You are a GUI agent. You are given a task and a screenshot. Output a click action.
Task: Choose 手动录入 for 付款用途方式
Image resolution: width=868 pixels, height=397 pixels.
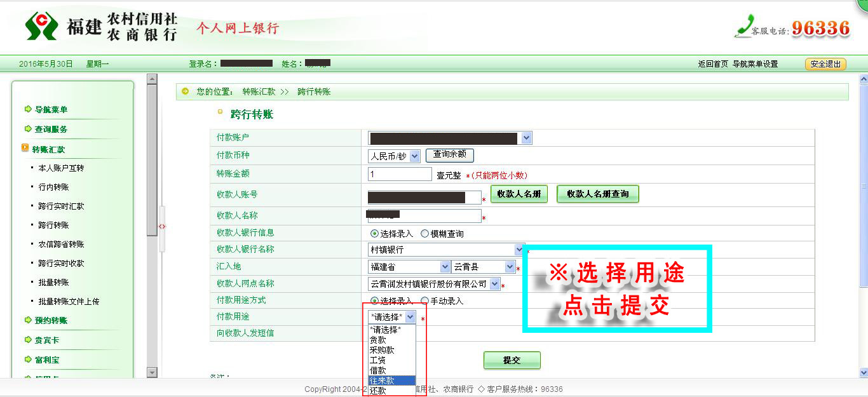(x=425, y=300)
